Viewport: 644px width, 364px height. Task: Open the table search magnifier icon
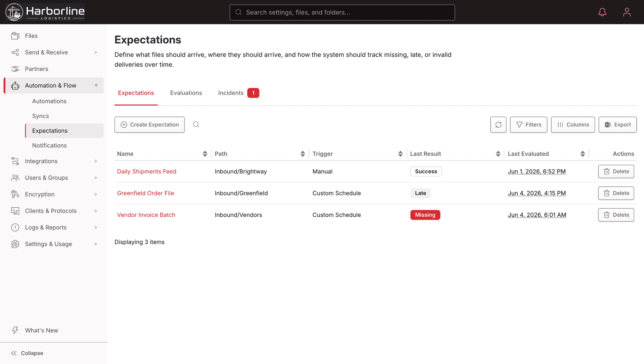click(196, 125)
